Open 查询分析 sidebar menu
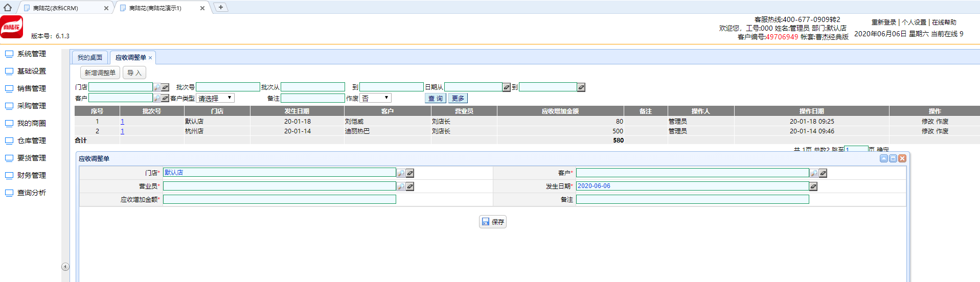The width and height of the screenshot is (980, 282). point(32,193)
